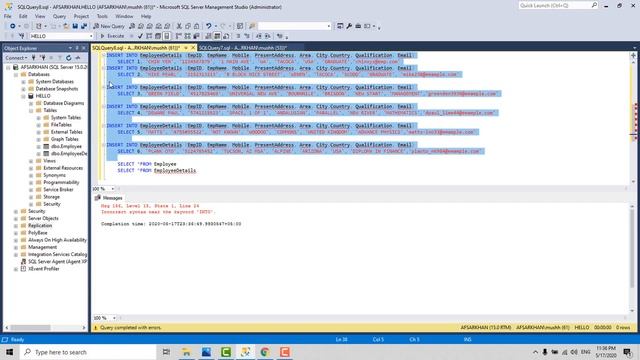This screenshot has height=360, width=640.
Task: Click inside the Quick Launch search box
Action: pos(555,6)
